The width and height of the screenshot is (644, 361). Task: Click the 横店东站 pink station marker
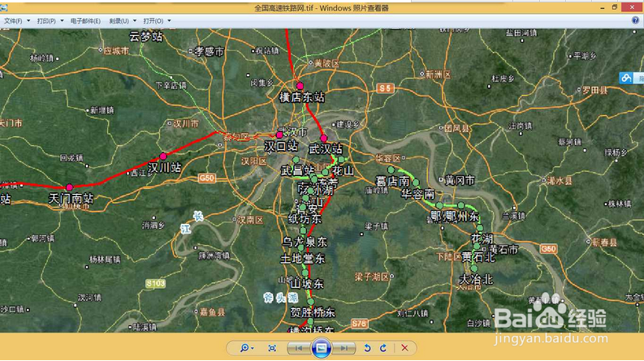click(300, 86)
